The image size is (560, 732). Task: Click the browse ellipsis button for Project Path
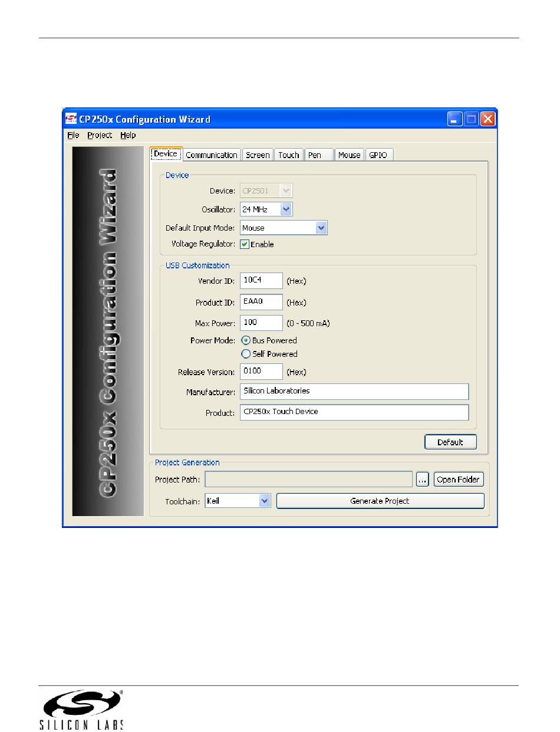tap(422, 480)
